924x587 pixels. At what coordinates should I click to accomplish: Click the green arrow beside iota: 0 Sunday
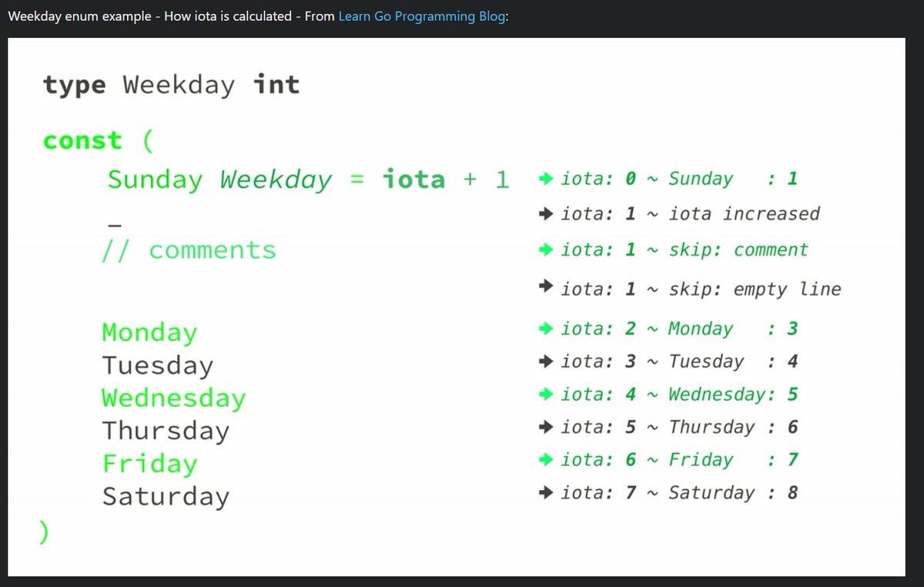547,179
